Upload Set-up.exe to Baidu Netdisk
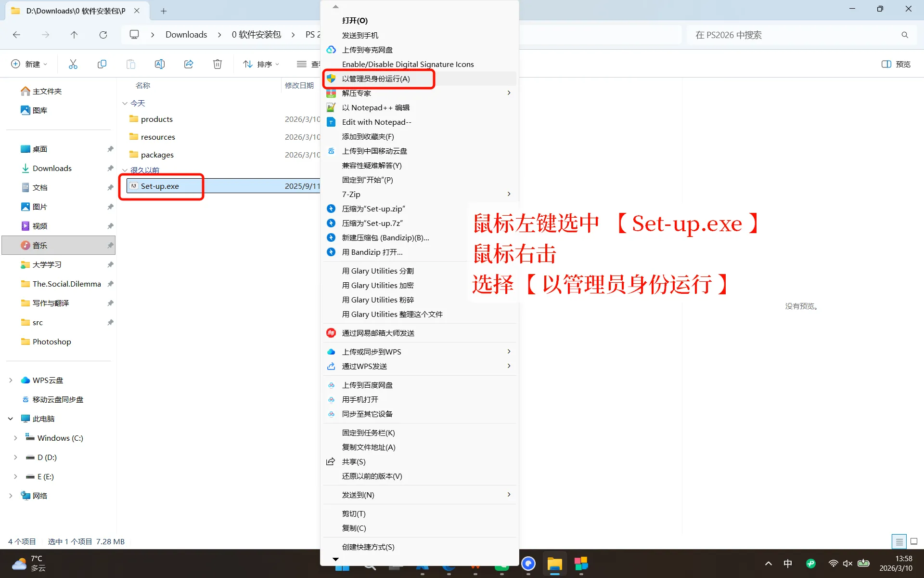This screenshot has height=578, width=924. pyautogui.click(x=367, y=385)
